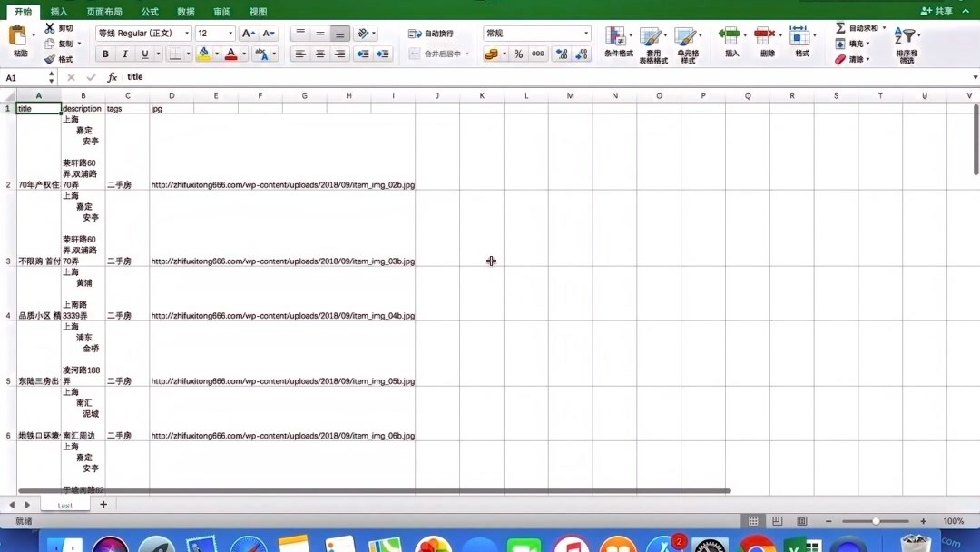Click the 删除 (Delete cells) icon
This screenshot has height=552, width=980.
coord(765,43)
